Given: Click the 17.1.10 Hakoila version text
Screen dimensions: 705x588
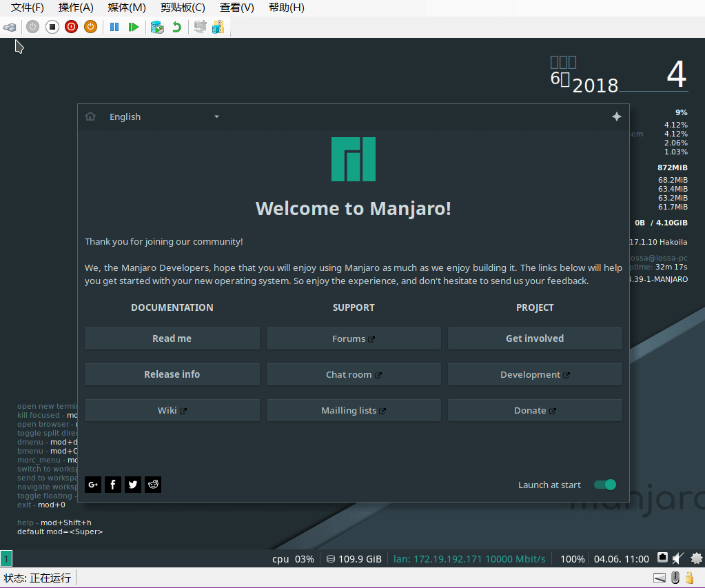Looking at the screenshot, I should [x=658, y=242].
